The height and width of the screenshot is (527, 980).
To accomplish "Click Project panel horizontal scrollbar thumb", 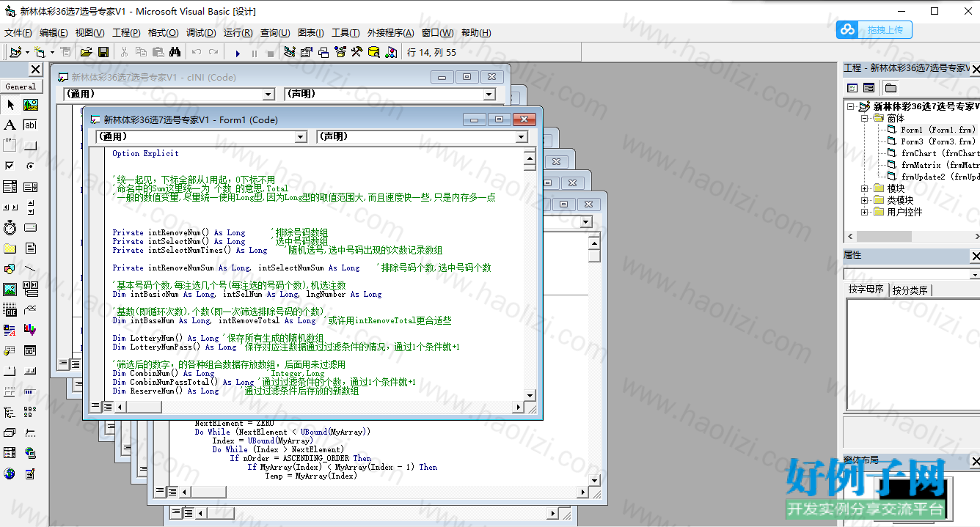I will click(x=884, y=237).
